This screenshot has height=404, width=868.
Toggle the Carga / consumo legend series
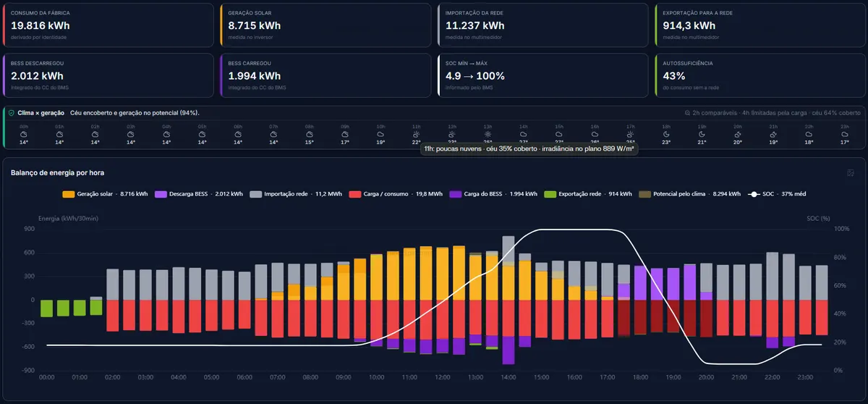click(395, 194)
